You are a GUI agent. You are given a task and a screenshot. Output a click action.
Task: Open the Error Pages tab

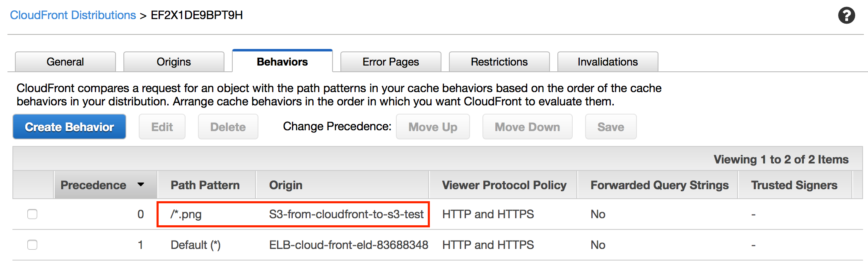pos(390,61)
